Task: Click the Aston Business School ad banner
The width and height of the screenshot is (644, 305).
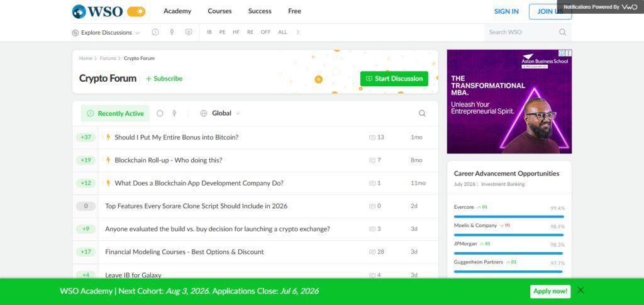Action: (509, 101)
